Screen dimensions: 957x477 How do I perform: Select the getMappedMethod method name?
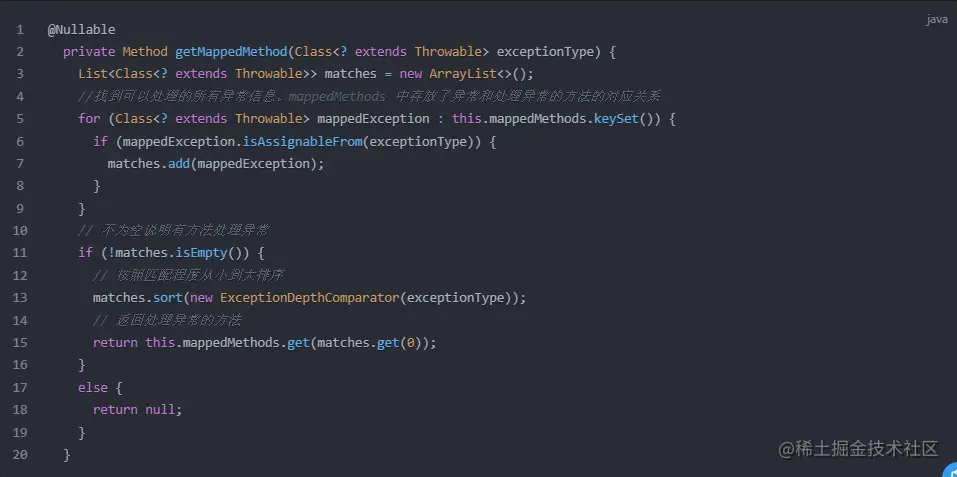231,52
